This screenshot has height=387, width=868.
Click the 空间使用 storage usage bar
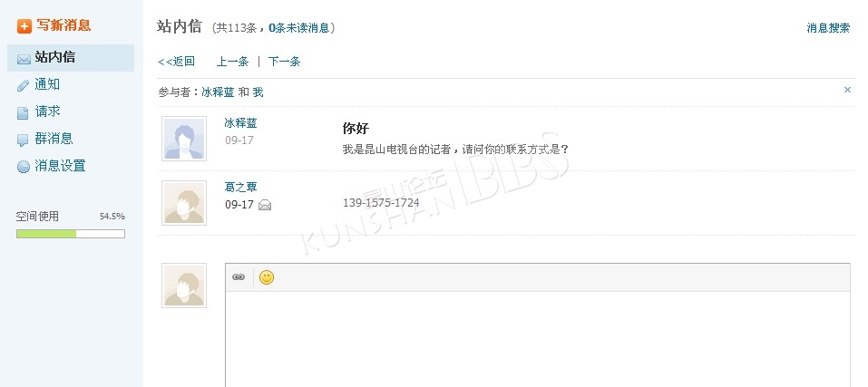click(71, 234)
